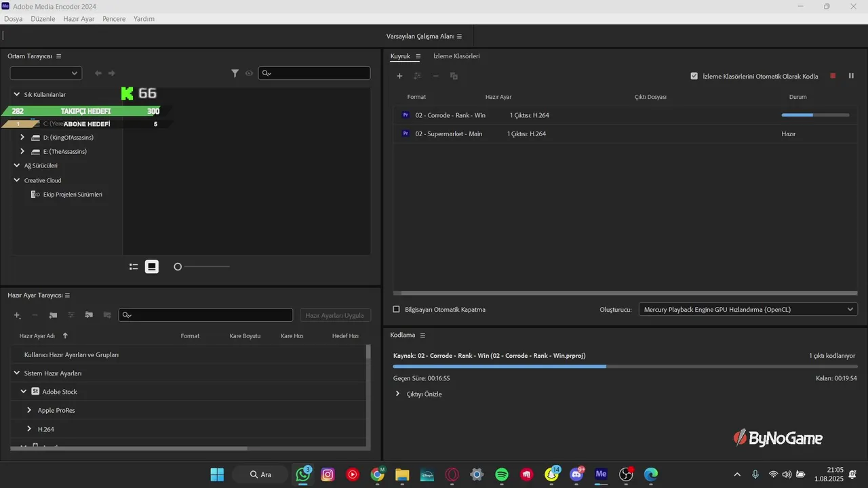Open the Hazır Ayar Tarayıcısı panel menu
The image size is (868, 488).
67,296
